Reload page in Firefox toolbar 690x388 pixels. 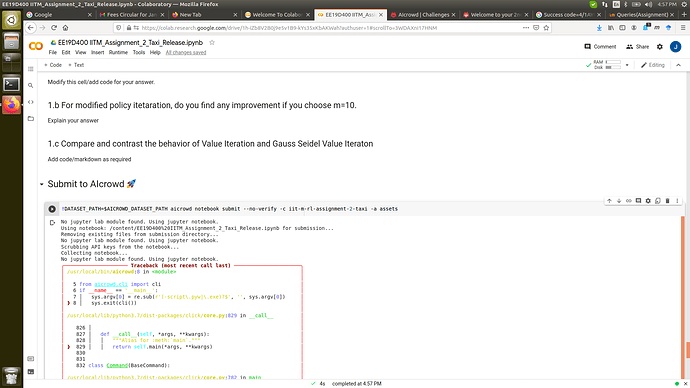pyautogui.click(x=54, y=28)
